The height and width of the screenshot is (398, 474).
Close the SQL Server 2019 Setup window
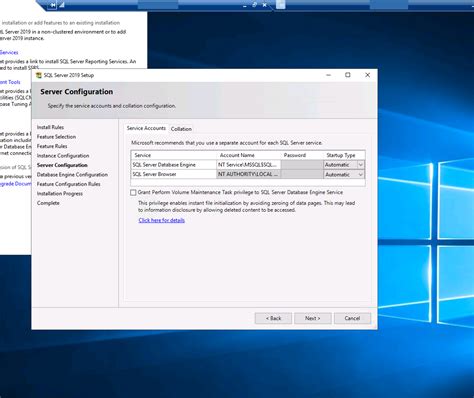point(367,75)
